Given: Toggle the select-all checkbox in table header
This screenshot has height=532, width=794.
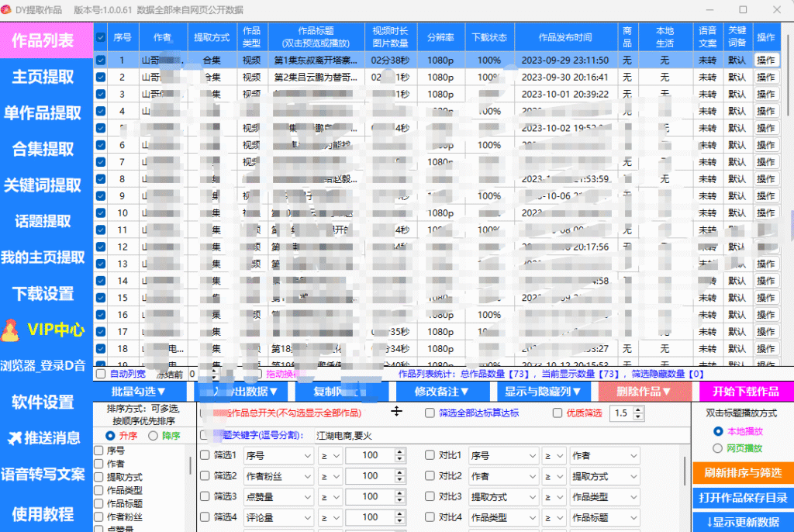Looking at the screenshot, I should (x=101, y=37).
